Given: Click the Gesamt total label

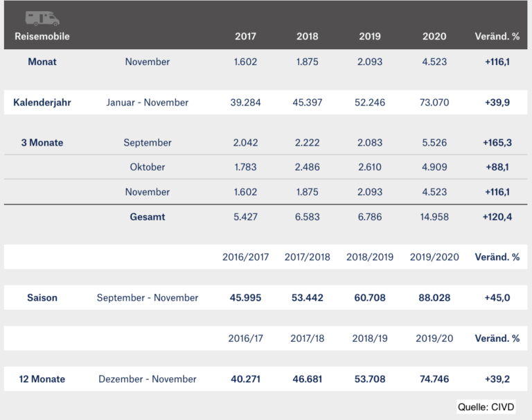Looking at the screenshot, I should point(148,217).
